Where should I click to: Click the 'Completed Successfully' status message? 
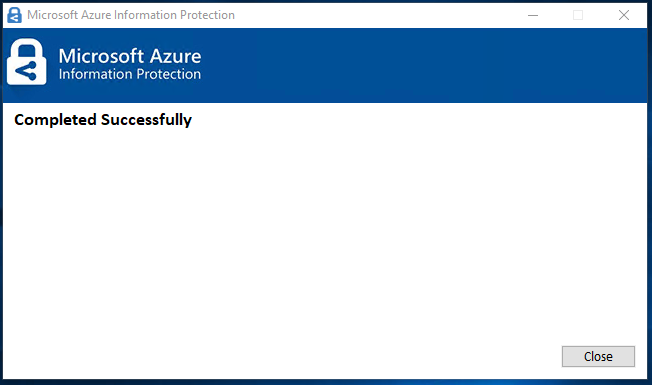[x=103, y=120]
